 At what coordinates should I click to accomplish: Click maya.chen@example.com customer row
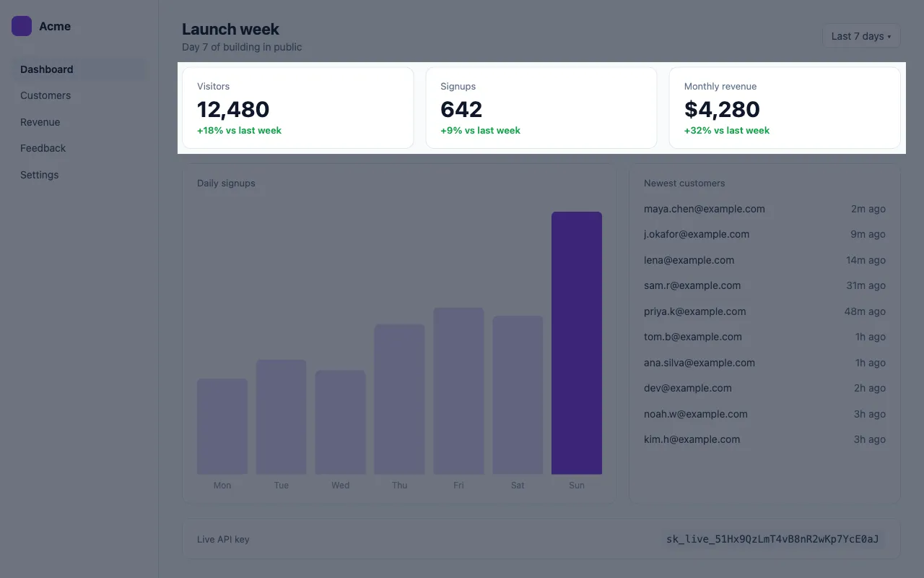(764, 209)
